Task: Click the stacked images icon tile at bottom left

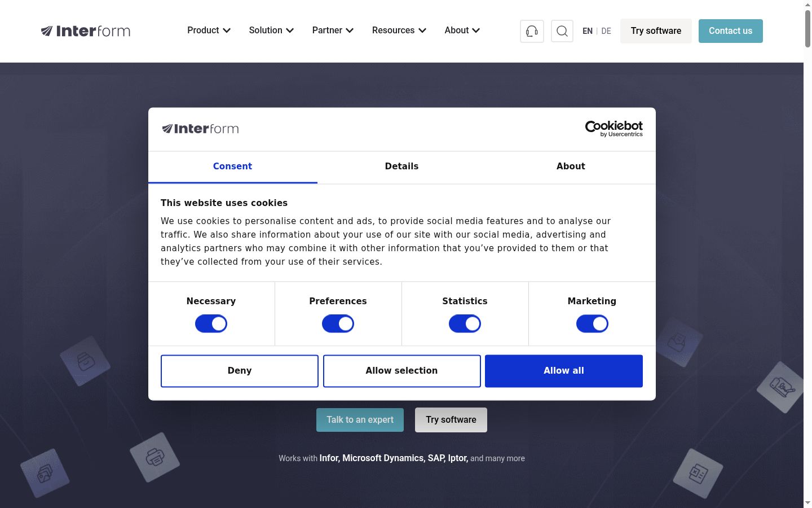Action: 45,473
